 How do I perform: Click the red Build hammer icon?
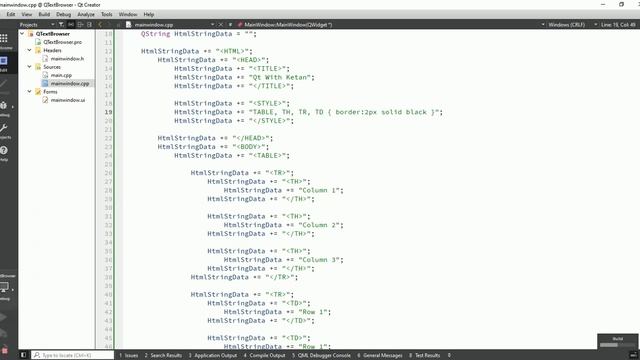(4, 350)
